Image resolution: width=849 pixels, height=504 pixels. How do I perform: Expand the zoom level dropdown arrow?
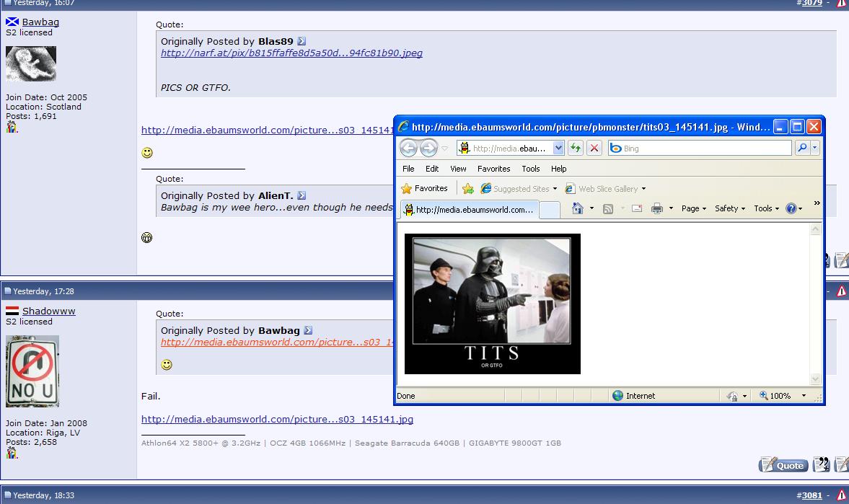(804, 396)
